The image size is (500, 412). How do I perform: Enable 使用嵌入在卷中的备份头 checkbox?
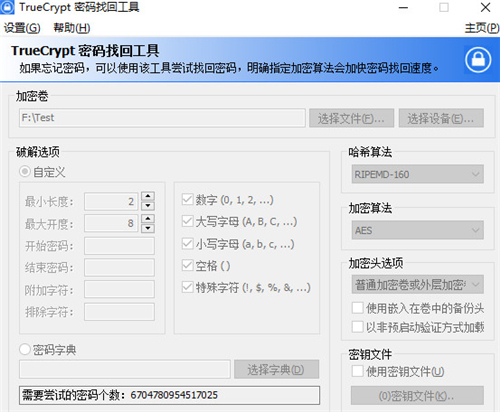[x=357, y=308]
